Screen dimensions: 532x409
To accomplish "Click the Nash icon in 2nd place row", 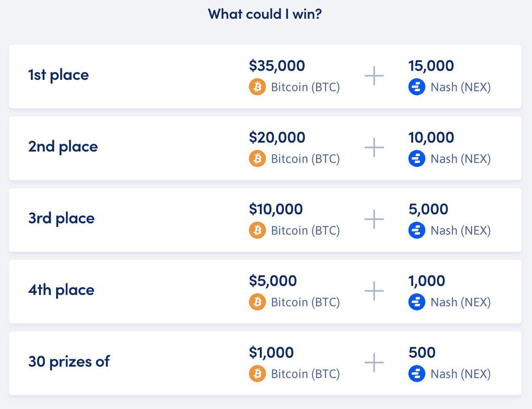I will tap(416, 159).
